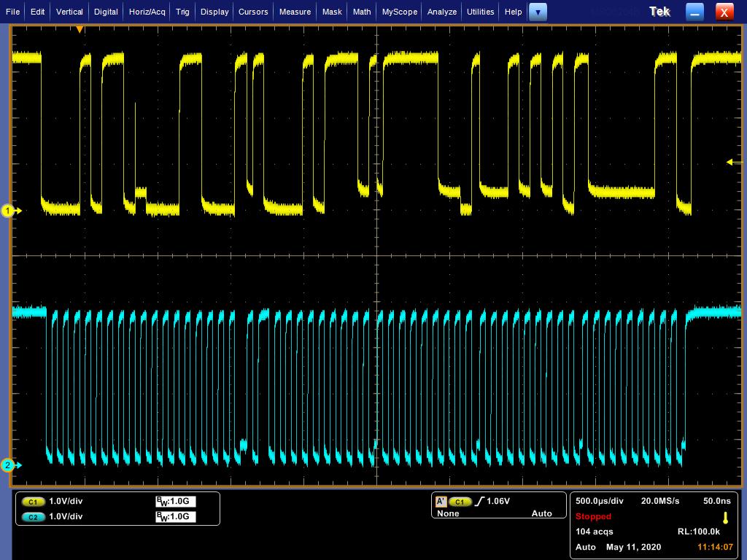
Task: Click the yellow C1 channel badge
Action: (x=33, y=502)
